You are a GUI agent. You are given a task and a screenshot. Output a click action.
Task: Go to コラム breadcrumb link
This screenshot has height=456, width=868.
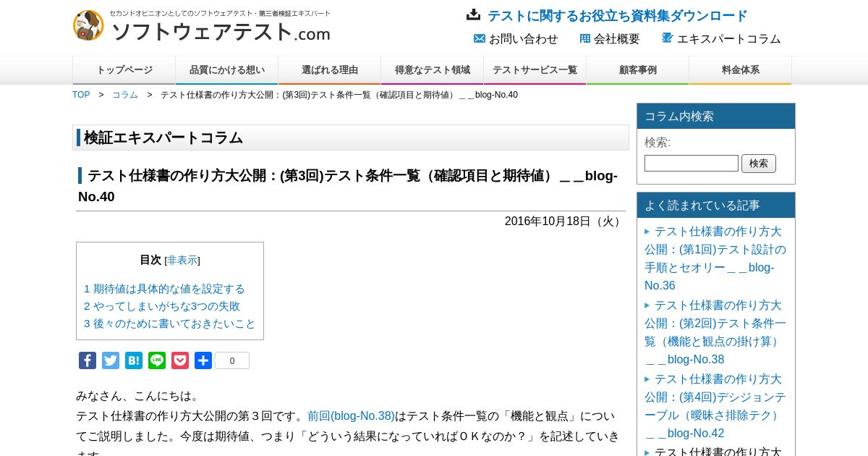pos(125,95)
